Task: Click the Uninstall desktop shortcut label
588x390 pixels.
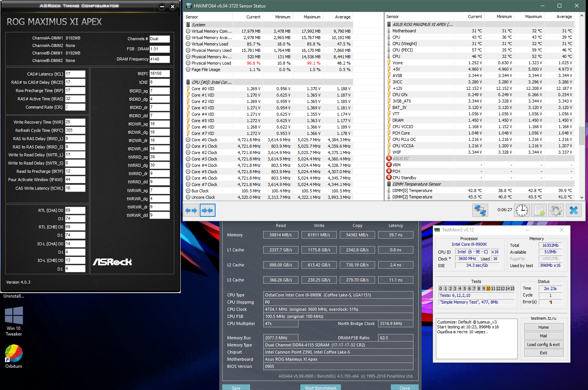Action: tap(14, 296)
